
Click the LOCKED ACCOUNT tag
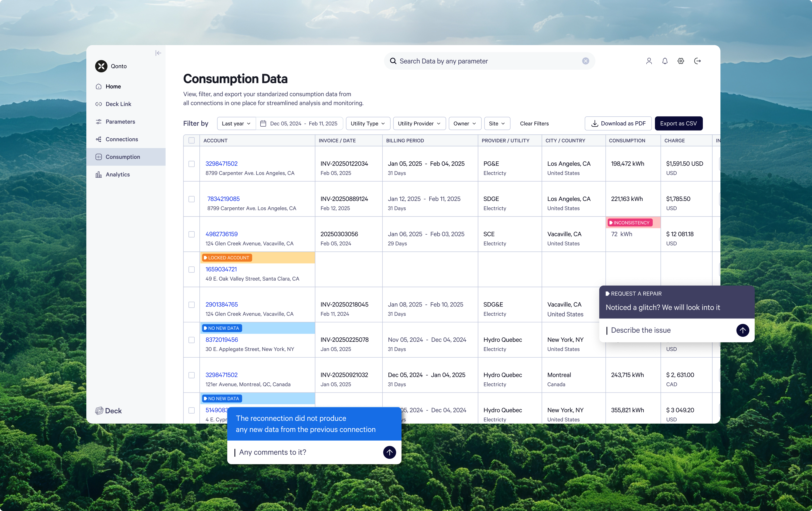(x=227, y=257)
